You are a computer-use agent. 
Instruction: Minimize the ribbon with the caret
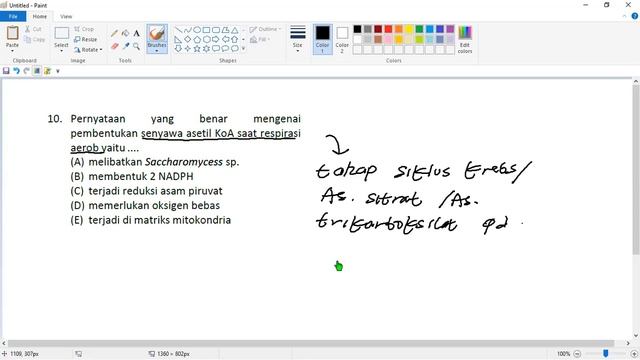[624, 16]
